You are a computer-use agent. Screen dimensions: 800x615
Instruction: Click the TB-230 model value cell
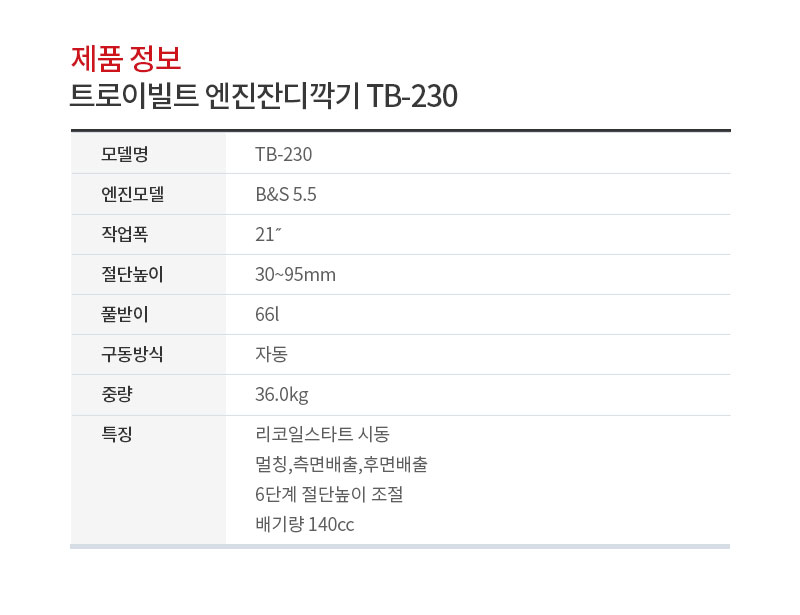point(284,154)
